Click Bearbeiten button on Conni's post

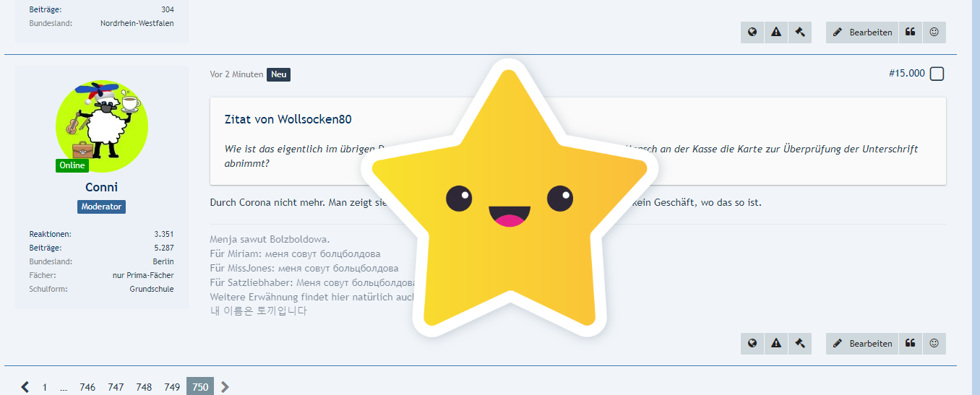coord(862,344)
